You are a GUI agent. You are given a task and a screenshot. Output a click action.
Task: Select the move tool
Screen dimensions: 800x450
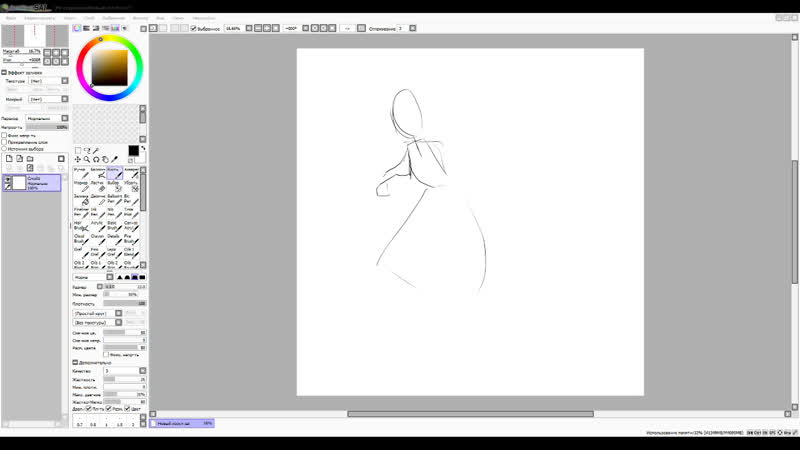(78, 160)
